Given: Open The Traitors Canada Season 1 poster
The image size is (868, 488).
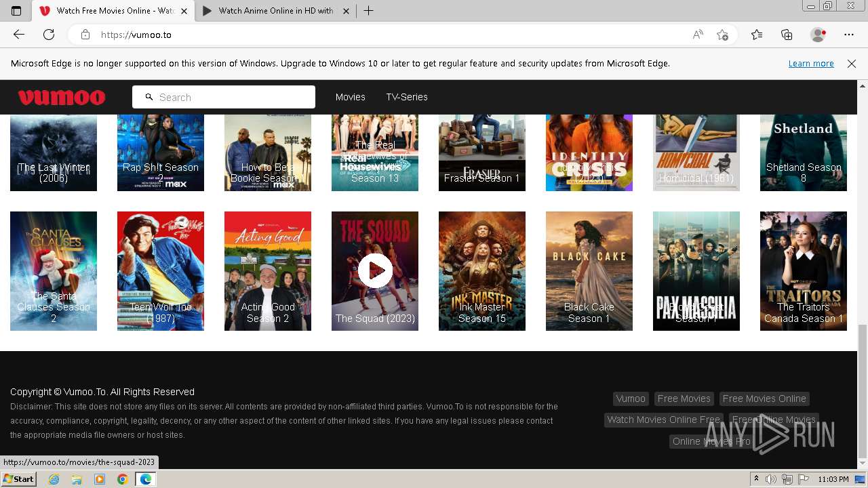Looking at the screenshot, I should click(804, 271).
